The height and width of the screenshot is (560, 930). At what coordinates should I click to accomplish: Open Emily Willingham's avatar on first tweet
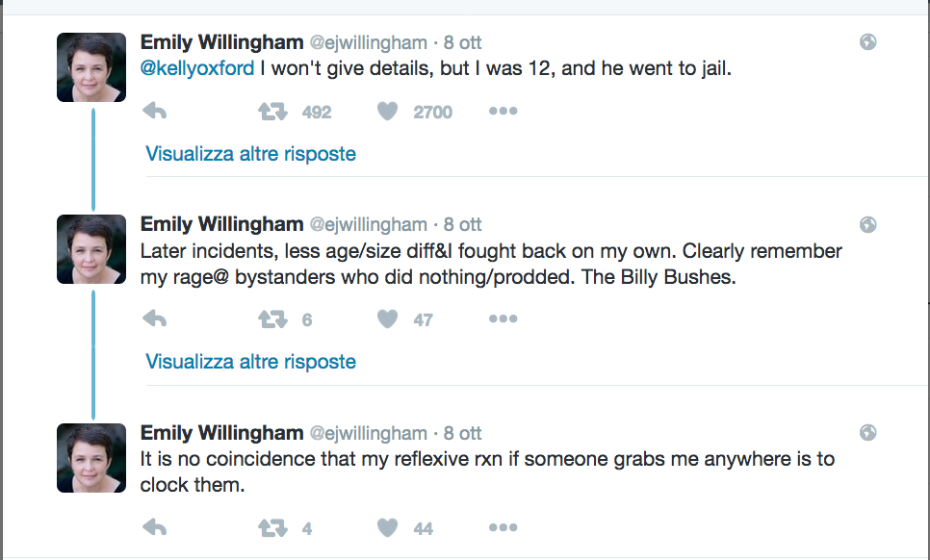click(91, 67)
